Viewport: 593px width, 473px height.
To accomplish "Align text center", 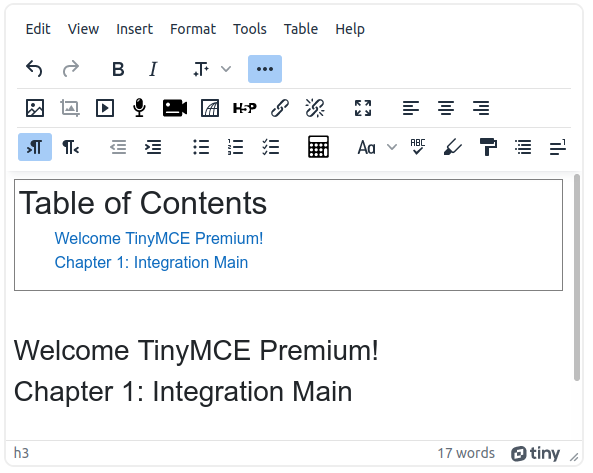I will coord(446,108).
